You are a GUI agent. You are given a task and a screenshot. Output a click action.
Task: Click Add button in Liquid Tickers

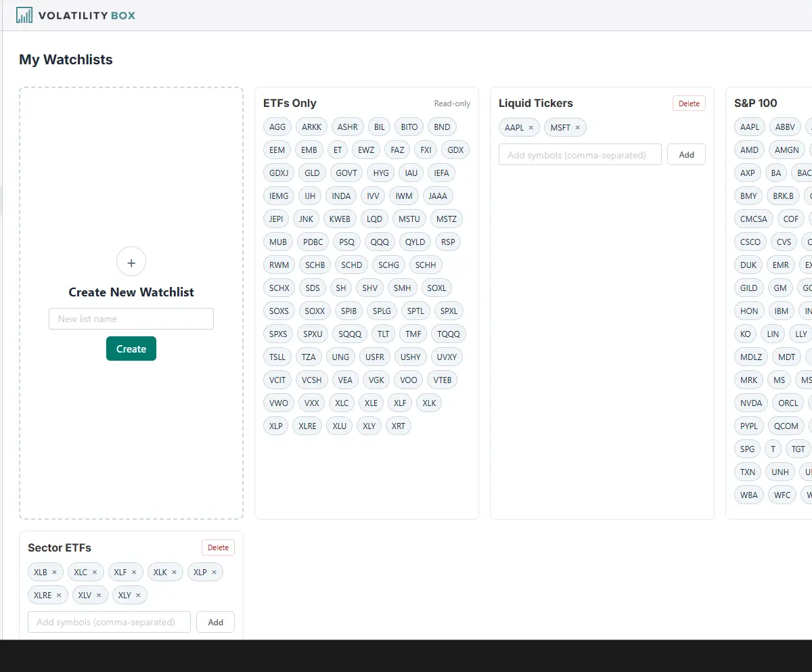pos(686,154)
